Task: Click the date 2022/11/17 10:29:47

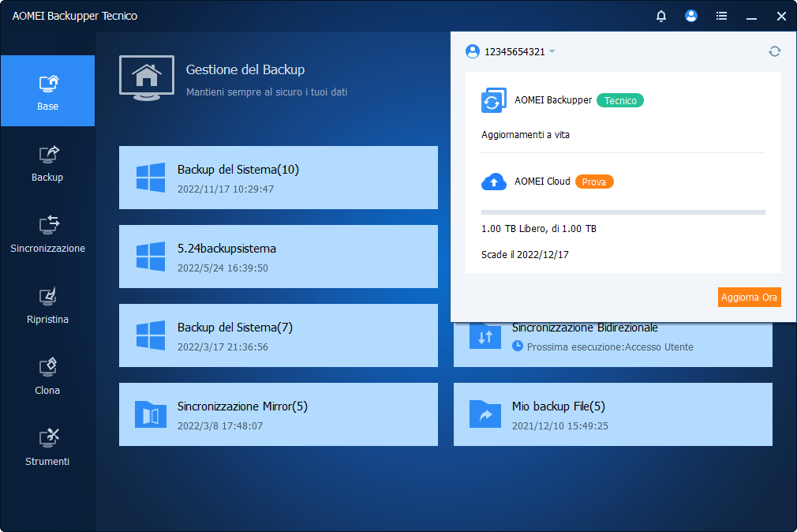Action: [226, 189]
